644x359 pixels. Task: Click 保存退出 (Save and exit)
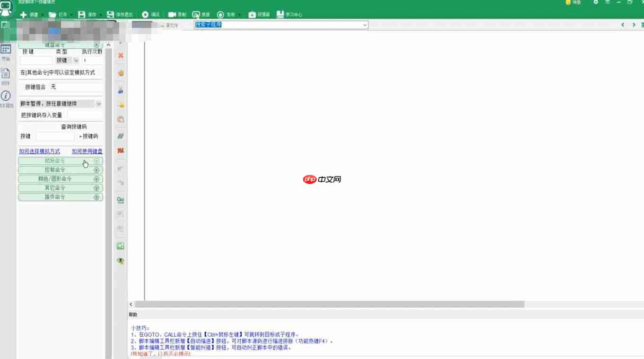[x=120, y=15]
